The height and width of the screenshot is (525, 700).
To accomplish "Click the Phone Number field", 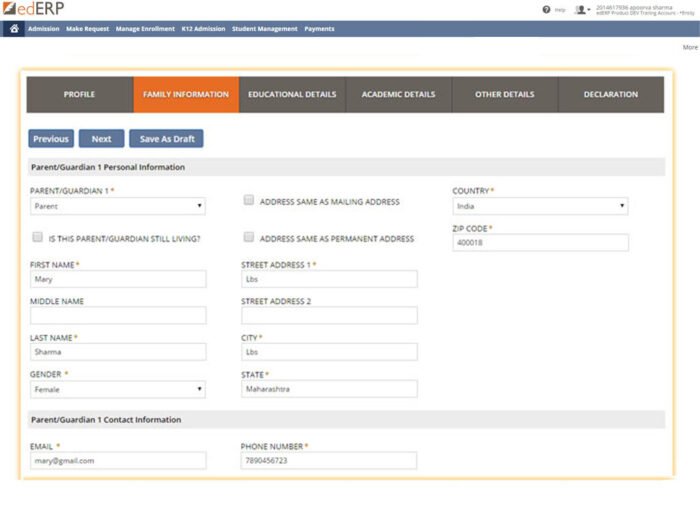I will pos(329,461).
